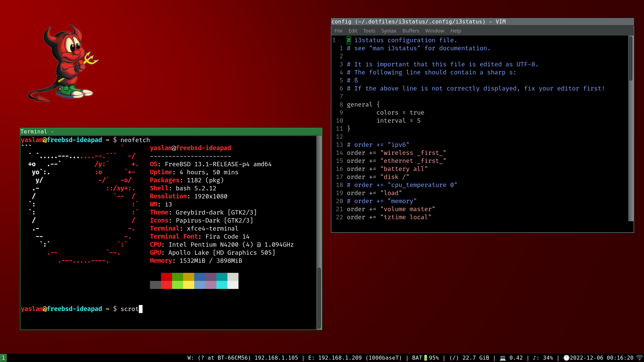The image size is (644, 362).
Task: Open the Syntax menu in VIM
Action: [x=388, y=31]
